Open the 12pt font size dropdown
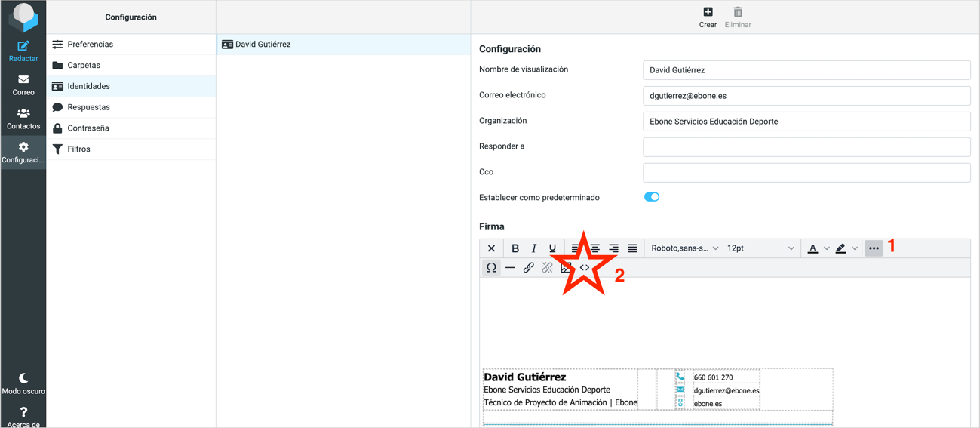Image resolution: width=980 pixels, height=428 pixels. coord(760,248)
